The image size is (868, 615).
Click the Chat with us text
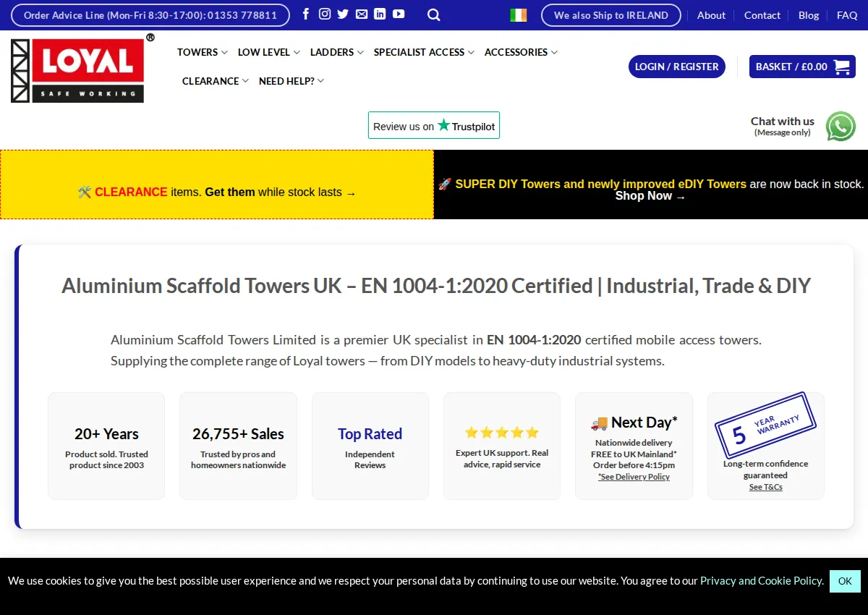pos(782,122)
